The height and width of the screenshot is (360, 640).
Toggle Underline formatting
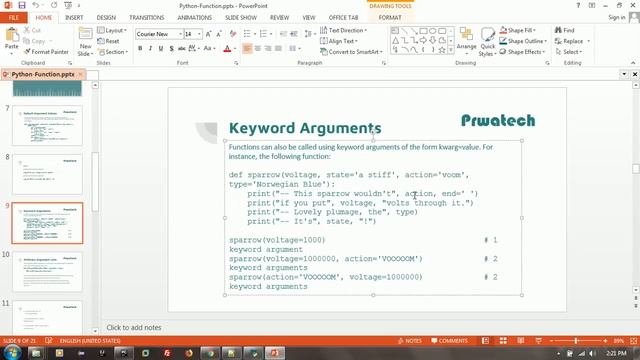point(161,49)
